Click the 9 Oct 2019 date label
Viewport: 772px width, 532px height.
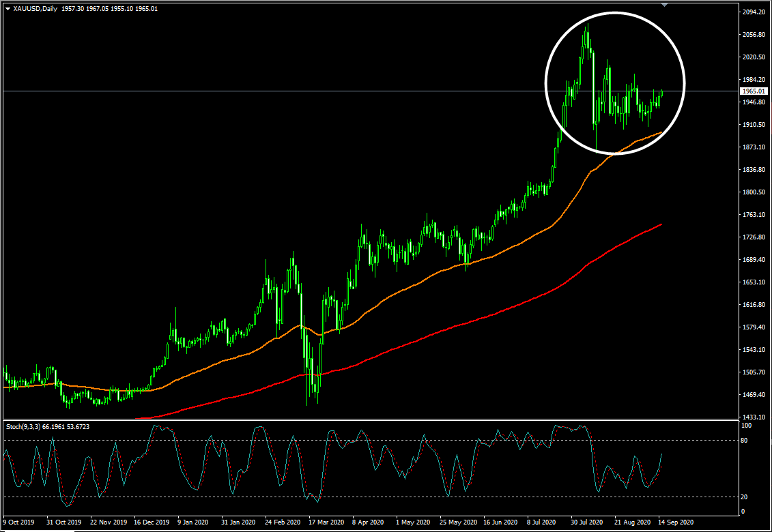click(20, 522)
